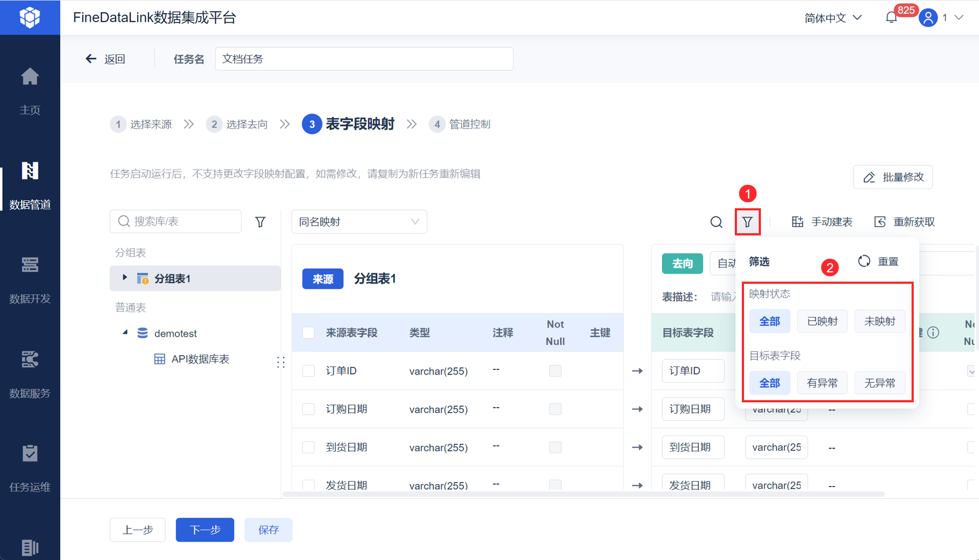Click the 手动建表 table icon

pos(797,222)
